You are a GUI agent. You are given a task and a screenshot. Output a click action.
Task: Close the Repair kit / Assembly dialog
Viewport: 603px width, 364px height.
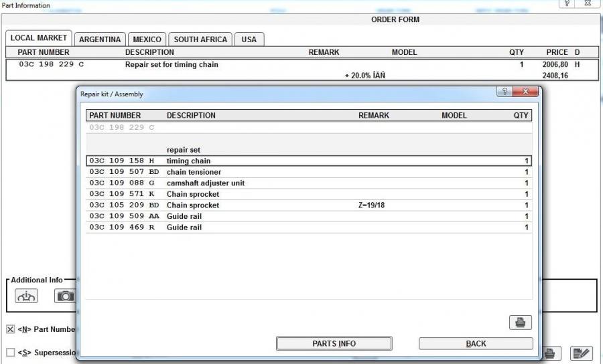[527, 92]
